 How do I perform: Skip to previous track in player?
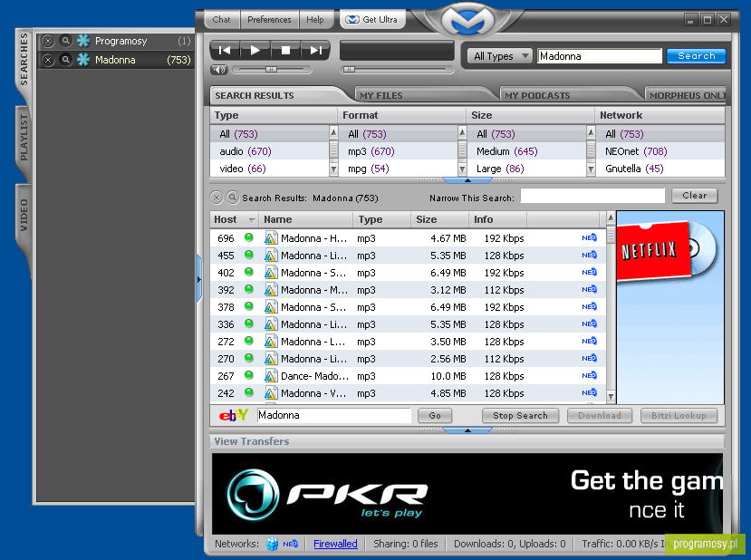pyautogui.click(x=225, y=51)
